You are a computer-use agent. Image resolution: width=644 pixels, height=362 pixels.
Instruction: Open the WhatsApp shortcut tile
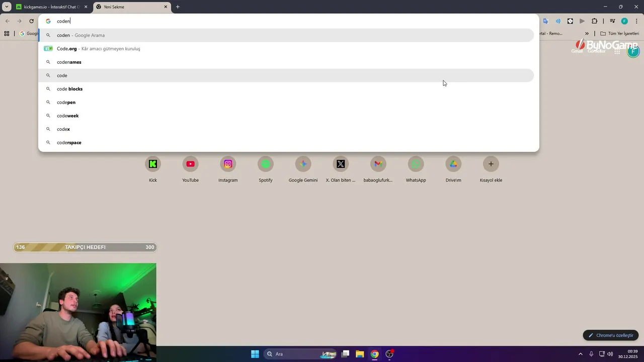[416, 169]
